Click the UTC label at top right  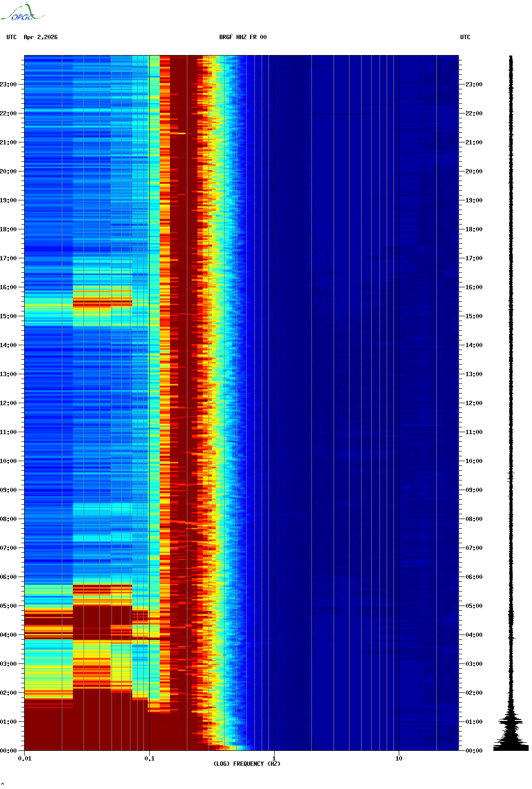[x=465, y=37]
